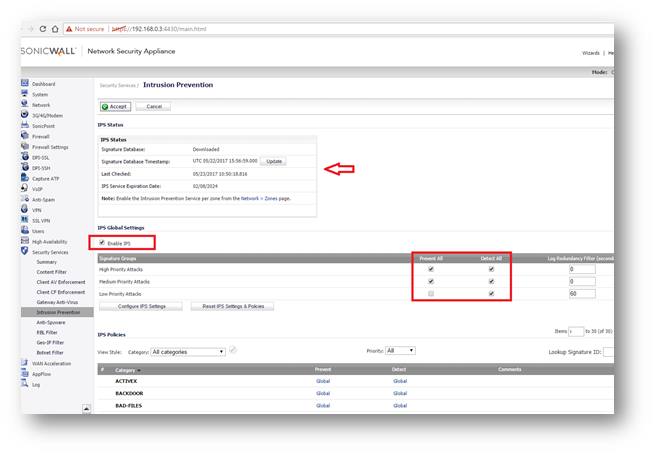Screen dimensions: 656x456
Task: Open Dashboard icon in sidebar
Action: point(25,83)
